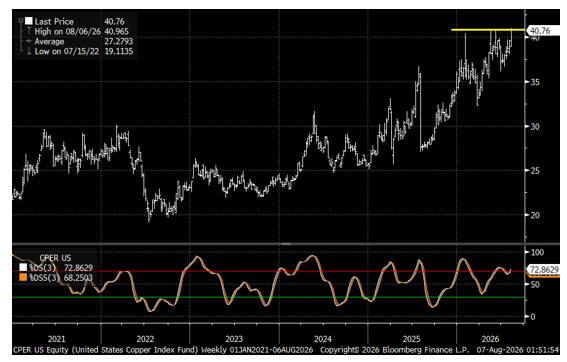The width and height of the screenshot is (567, 362).
Task: Click the panel divider handle between charts
Action: tap(286, 244)
